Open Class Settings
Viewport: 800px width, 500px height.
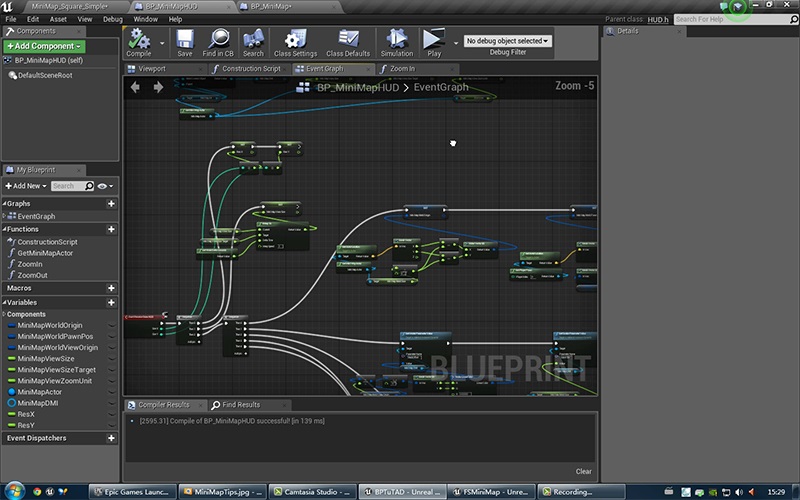(295, 39)
